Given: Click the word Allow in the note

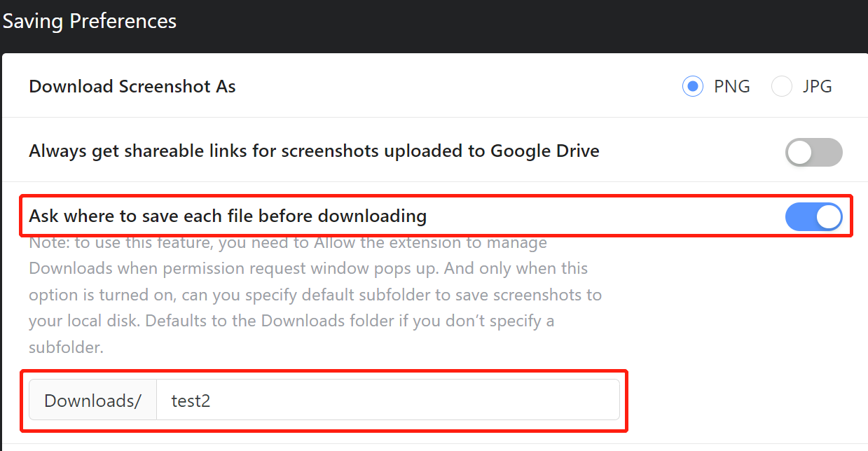Looking at the screenshot, I should pyautogui.click(x=335, y=244).
